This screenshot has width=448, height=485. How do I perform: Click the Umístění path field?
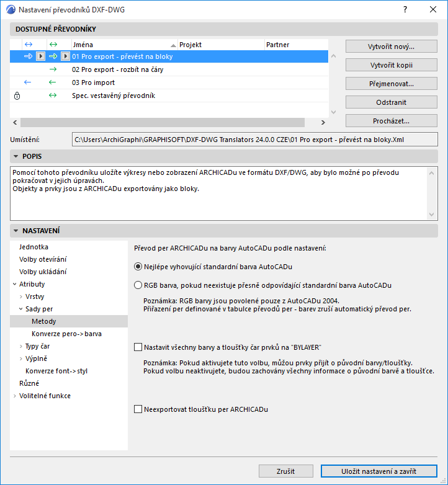(255, 140)
